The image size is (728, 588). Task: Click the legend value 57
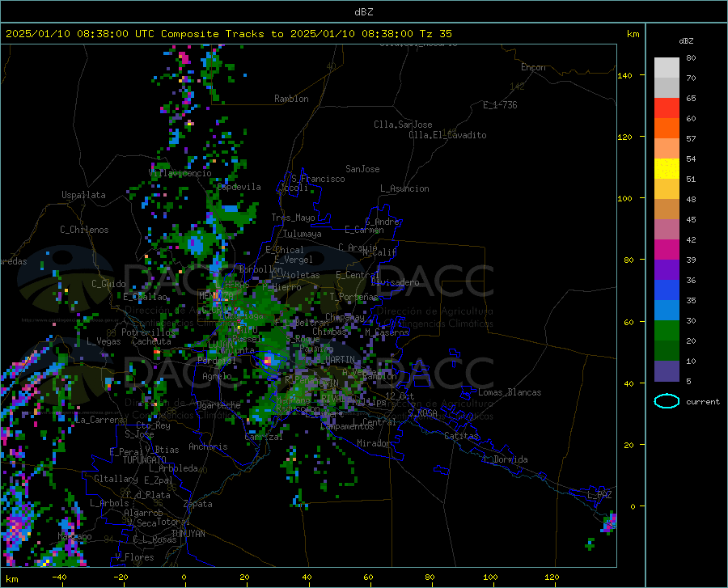point(691,139)
